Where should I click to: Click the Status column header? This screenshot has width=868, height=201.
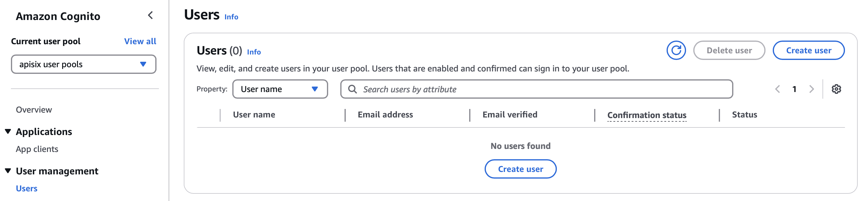click(x=744, y=115)
